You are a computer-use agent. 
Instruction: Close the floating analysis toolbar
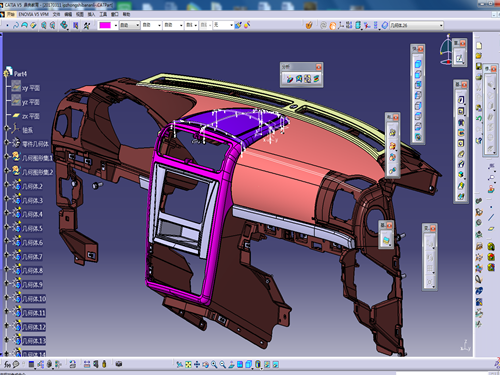318,67
